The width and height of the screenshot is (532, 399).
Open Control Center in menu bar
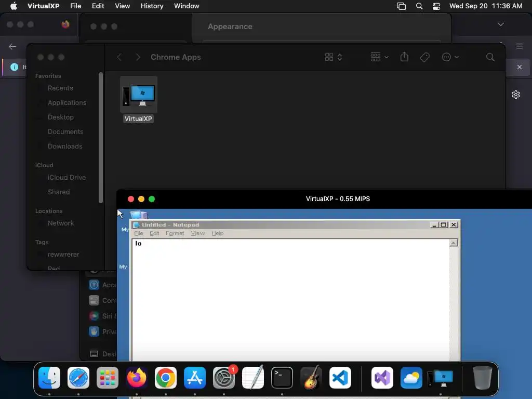[436, 6]
